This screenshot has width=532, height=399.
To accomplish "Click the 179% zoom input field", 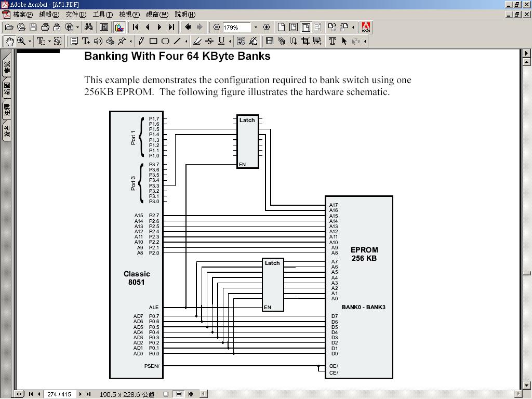I will 236,27.
